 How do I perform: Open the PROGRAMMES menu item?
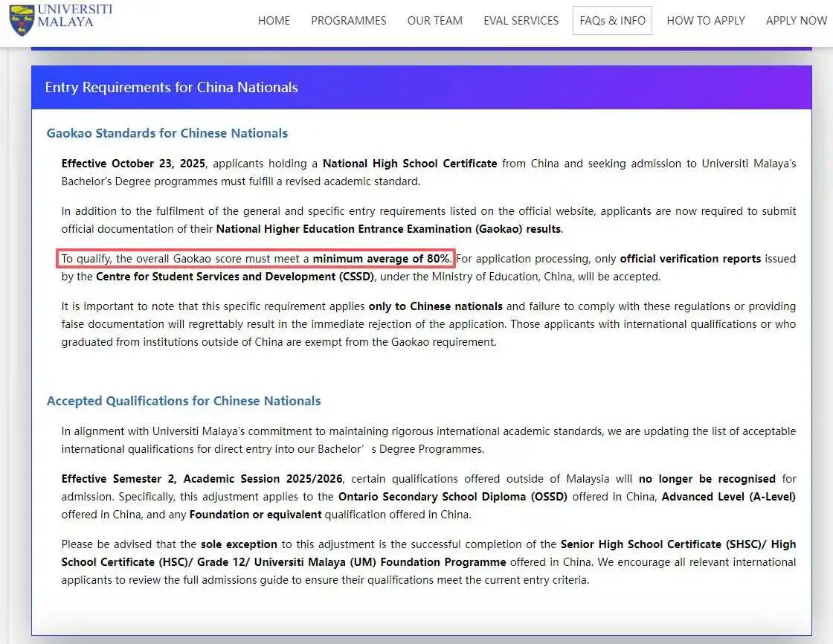tap(348, 21)
